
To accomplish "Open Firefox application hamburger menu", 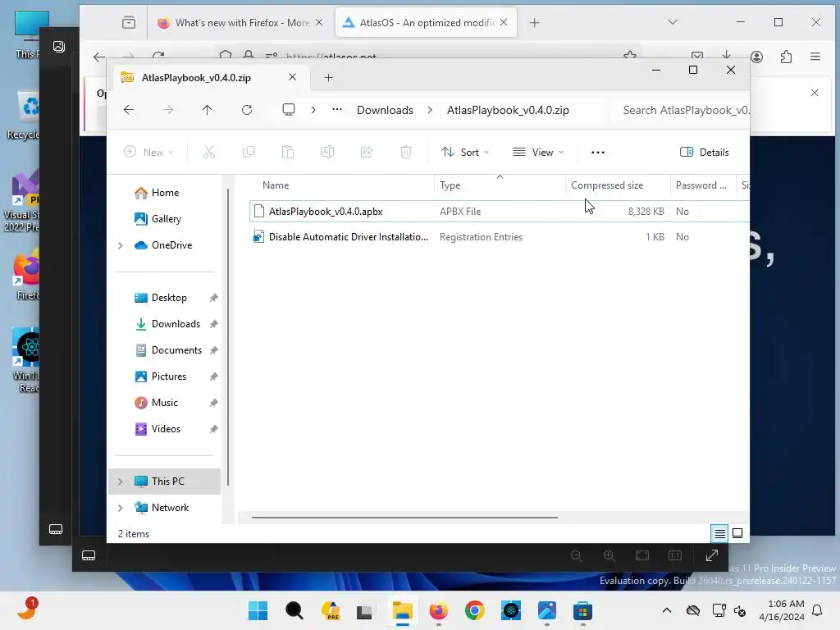I will [x=815, y=57].
